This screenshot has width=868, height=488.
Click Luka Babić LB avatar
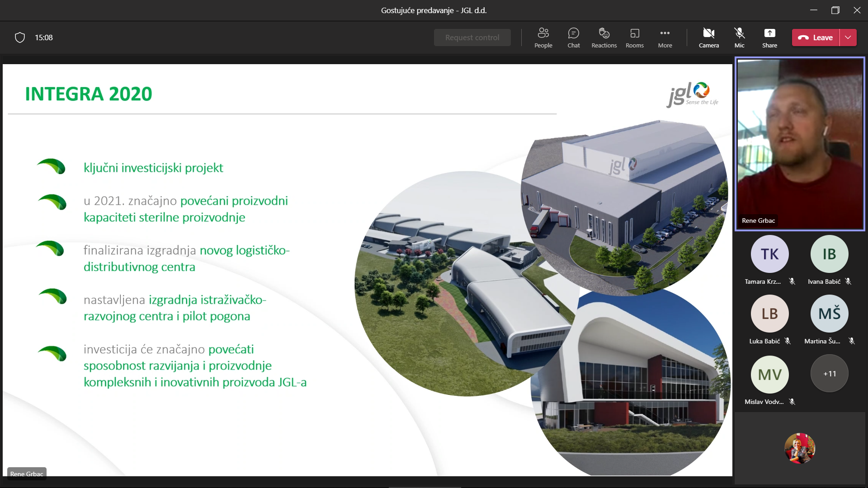(x=769, y=314)
